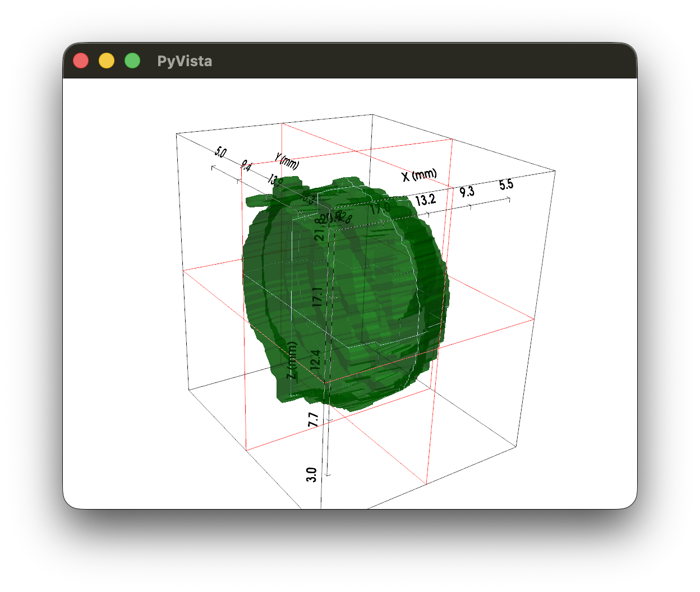The height and width of the screenshot is (592, 700).
Task: Click the 21.8 tick on Z axis
Action: 319,230
